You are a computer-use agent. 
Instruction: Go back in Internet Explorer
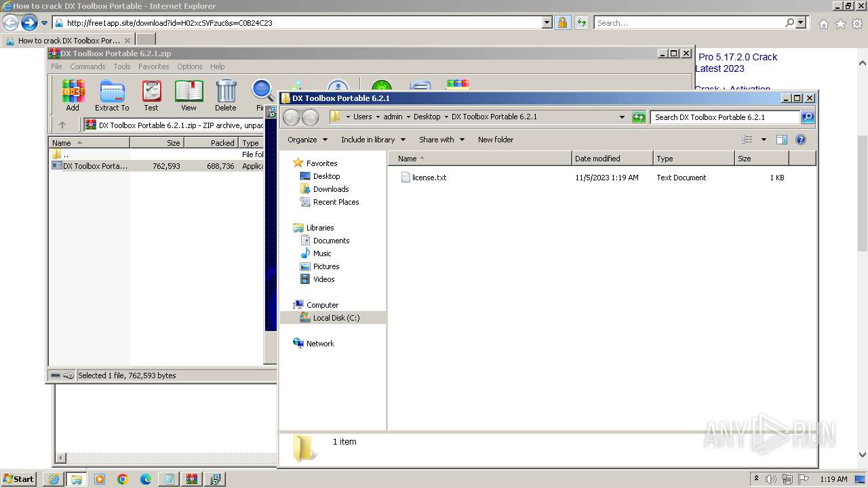pyautogui.click(x=10, y=23)
